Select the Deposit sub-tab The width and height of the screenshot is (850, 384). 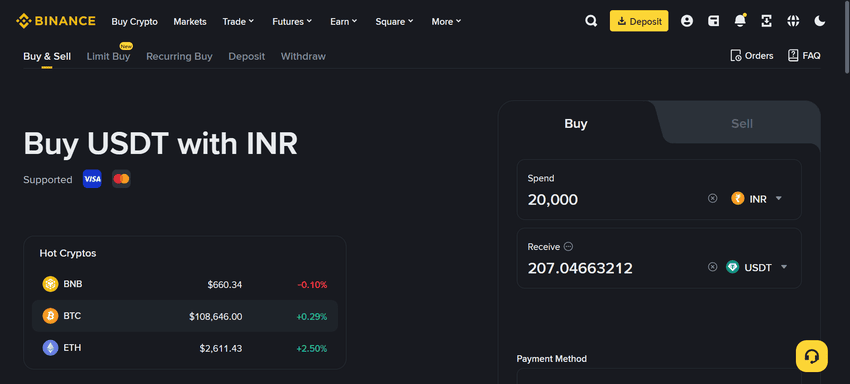point(247,56)
